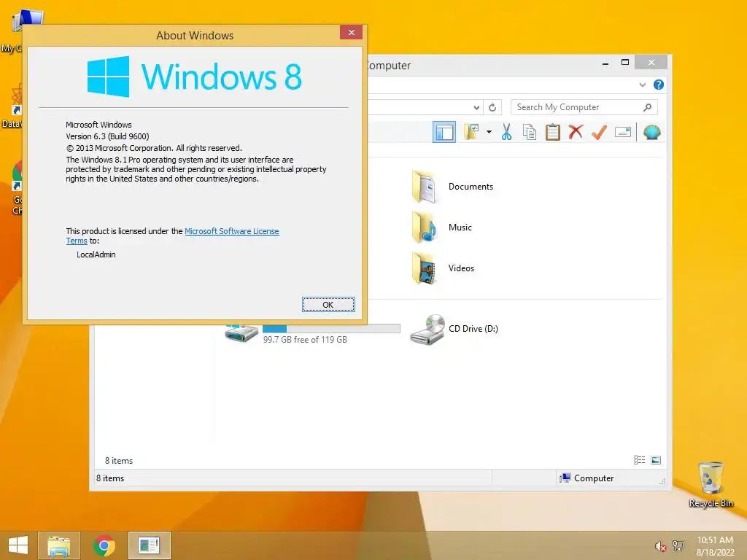Click the Paste clipboard icon
Viewport: 747px width, 560px height.
pyautogui.click(x=553, y=132)
